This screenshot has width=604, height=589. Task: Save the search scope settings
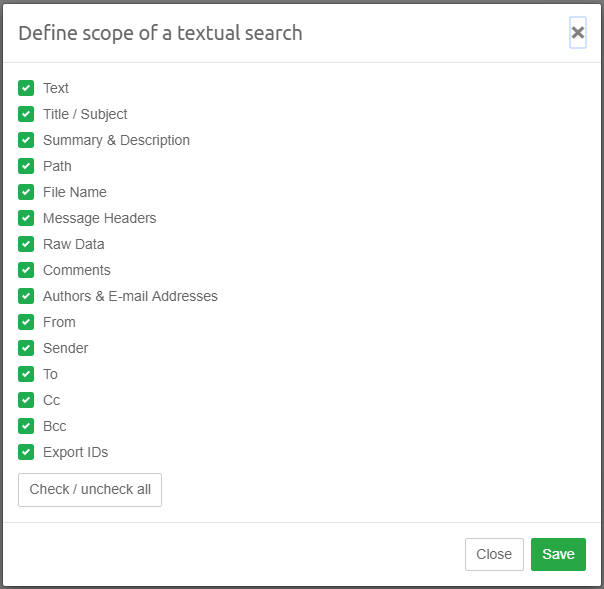(558, 555)
